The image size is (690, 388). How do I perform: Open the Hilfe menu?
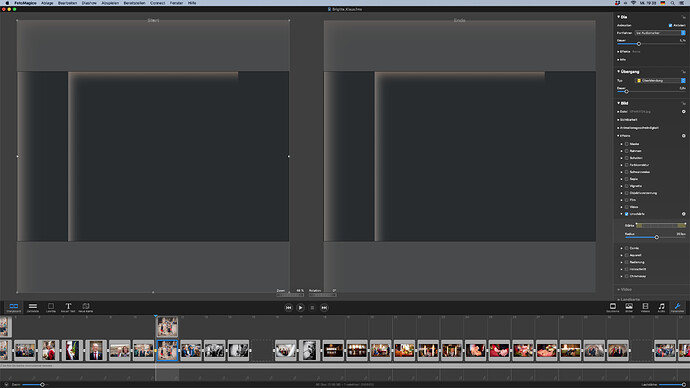[192, 3]
